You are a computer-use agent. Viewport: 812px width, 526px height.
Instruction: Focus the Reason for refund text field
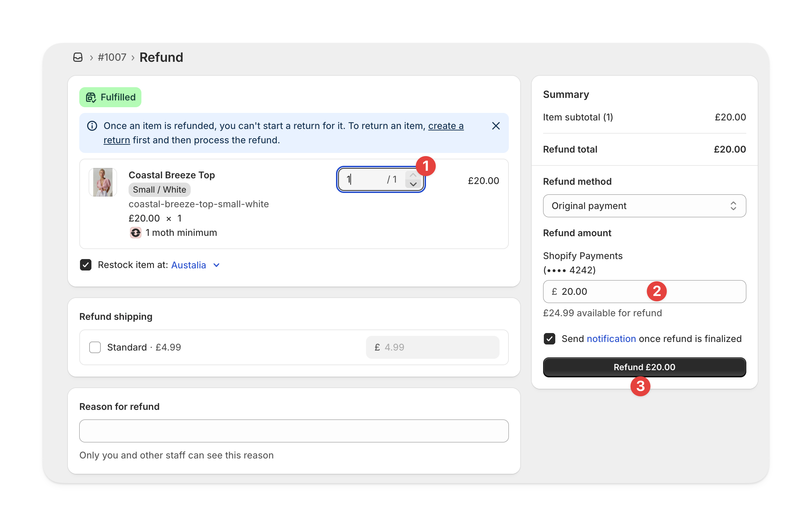point(294,431)
